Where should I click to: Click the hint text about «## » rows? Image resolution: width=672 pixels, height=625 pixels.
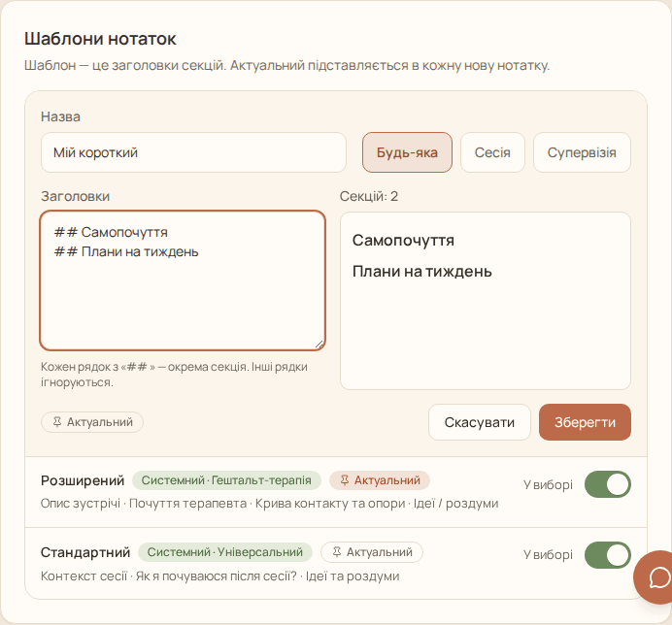click(x=174, y=375)
